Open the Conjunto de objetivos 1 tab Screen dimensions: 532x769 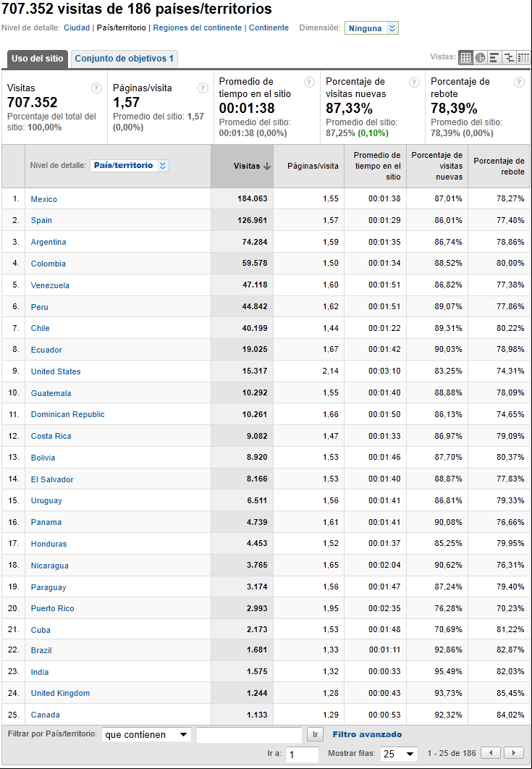tap(124, 59)
